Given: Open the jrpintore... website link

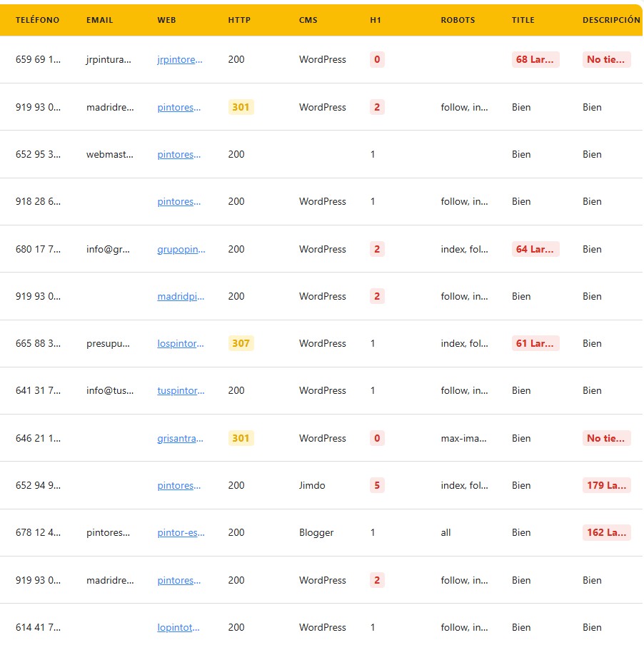Looking at the screenshot, I should [180, 60].
